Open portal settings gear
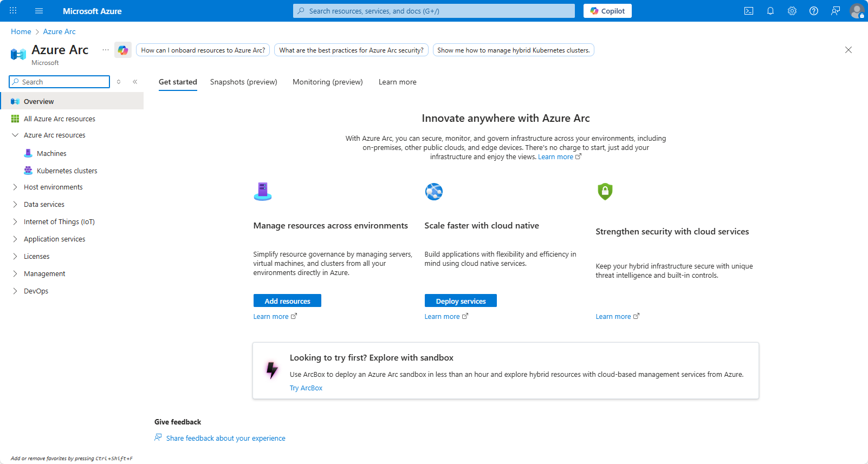Viewport: 868px width, 464px height. [792, 11]
